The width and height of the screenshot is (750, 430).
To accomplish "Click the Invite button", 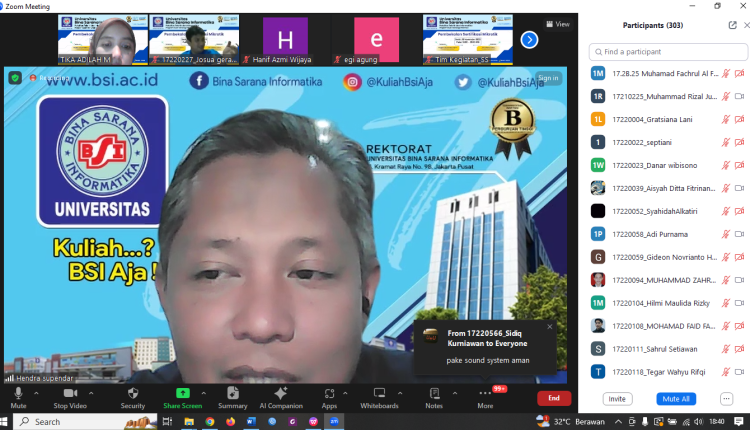I will [x=617, y=398].
